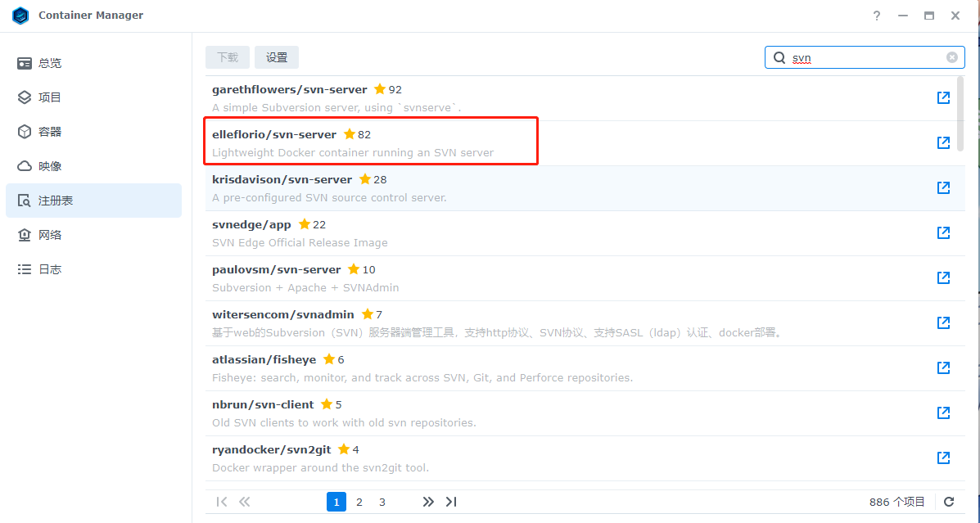Jump to the last results page

tap(451, 502)
